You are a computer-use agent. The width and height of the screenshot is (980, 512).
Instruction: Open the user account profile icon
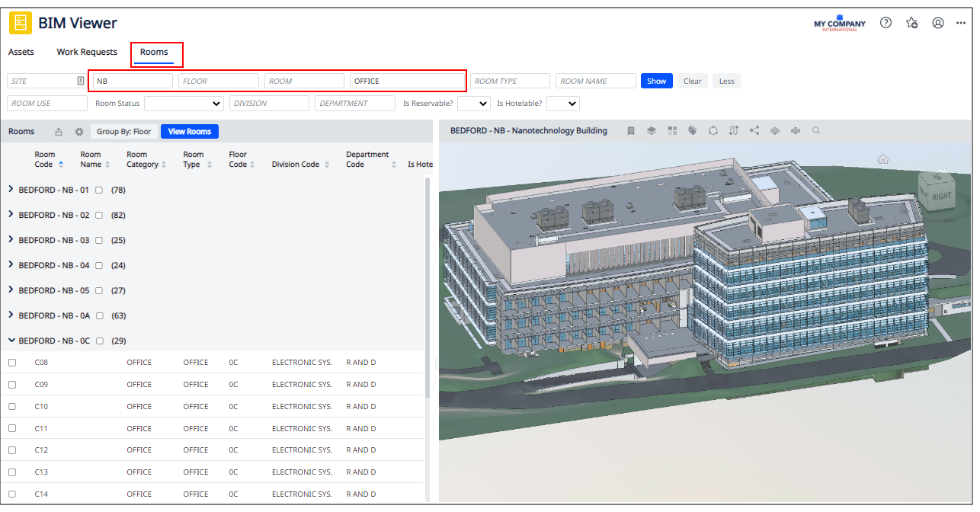click(x=938, y=23)
